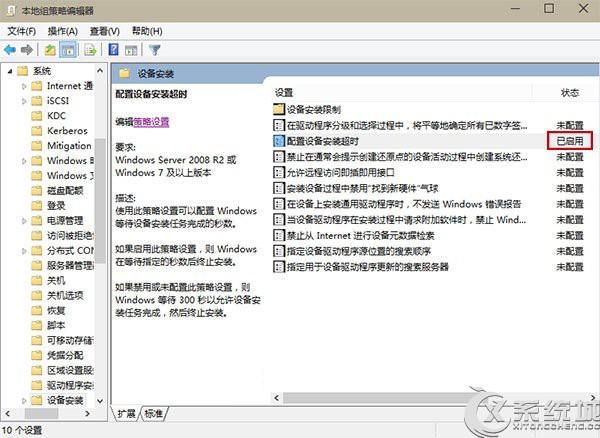Click the forward arrow in toolbar
Screen dimensions: 600x438
27,50
